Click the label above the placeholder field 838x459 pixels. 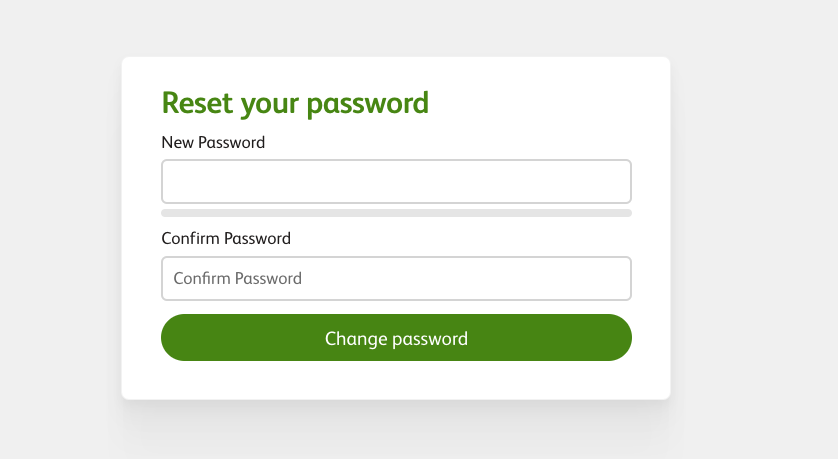point(226,238)
